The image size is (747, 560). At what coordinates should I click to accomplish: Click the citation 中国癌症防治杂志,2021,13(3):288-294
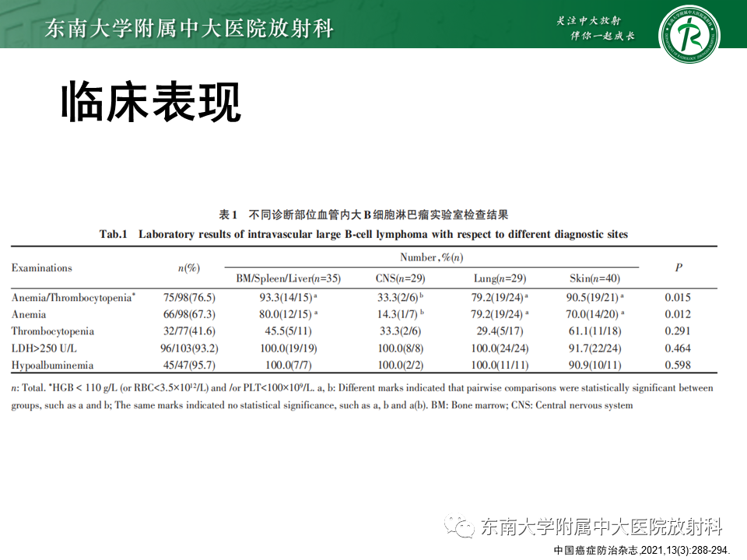642,551
